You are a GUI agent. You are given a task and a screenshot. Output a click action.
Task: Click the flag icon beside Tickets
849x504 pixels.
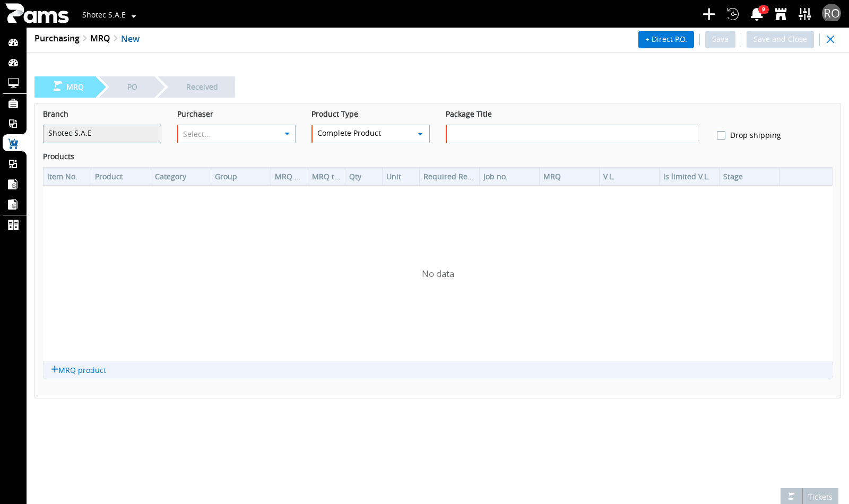[791, 497]
